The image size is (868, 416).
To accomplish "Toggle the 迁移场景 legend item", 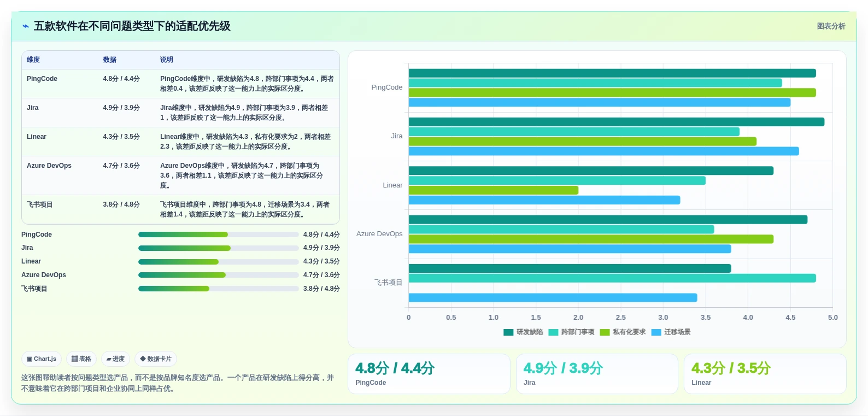I will [671, 332].
